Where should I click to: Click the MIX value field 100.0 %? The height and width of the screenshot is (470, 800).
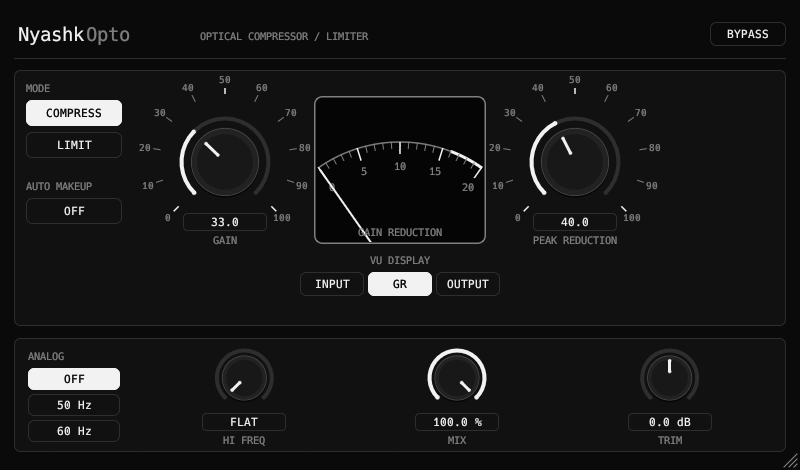pos(457,422)
